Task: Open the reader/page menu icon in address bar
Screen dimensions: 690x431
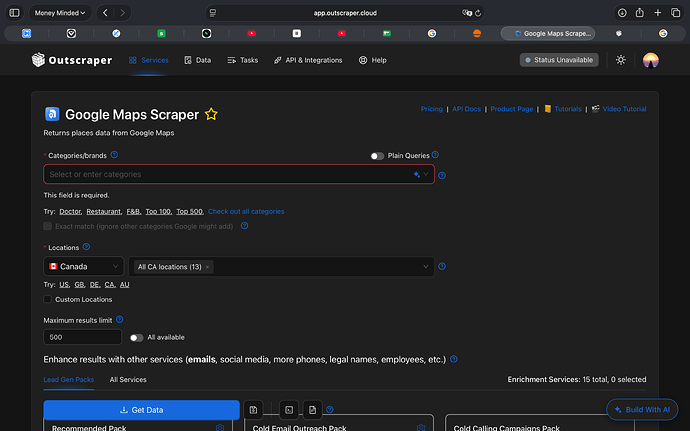Action: point(213,13)
